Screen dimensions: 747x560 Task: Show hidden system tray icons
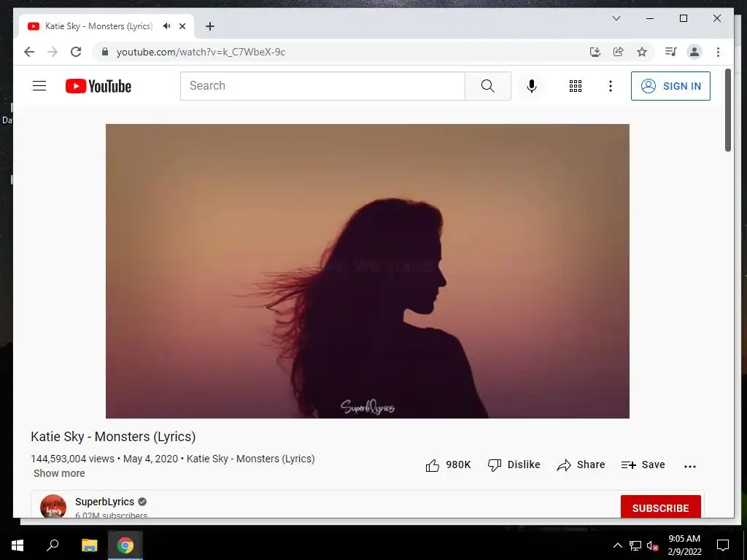pos(617,545)
